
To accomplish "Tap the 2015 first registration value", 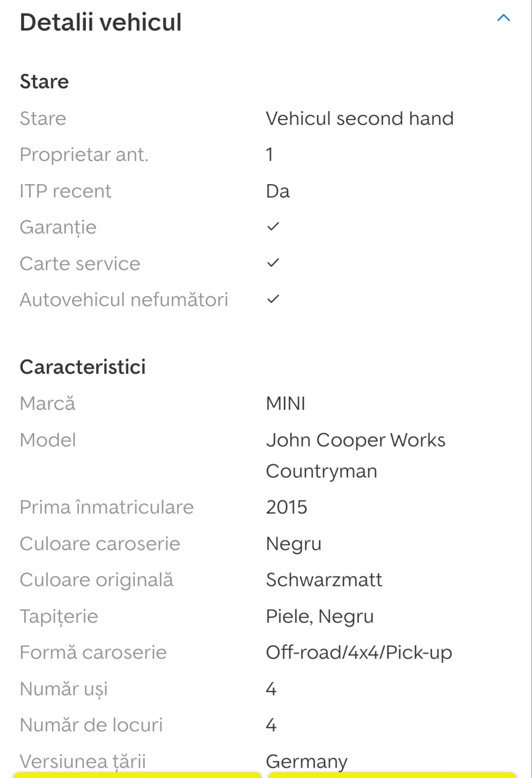I will pos(286,507).
